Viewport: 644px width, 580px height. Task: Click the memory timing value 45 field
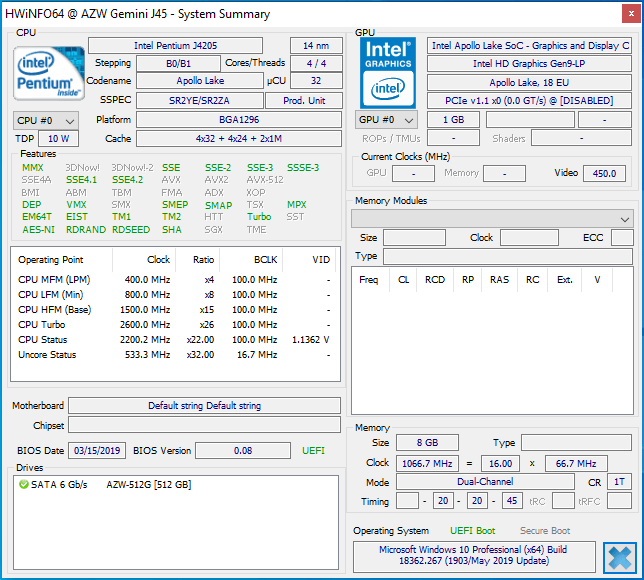coord(512,501)
